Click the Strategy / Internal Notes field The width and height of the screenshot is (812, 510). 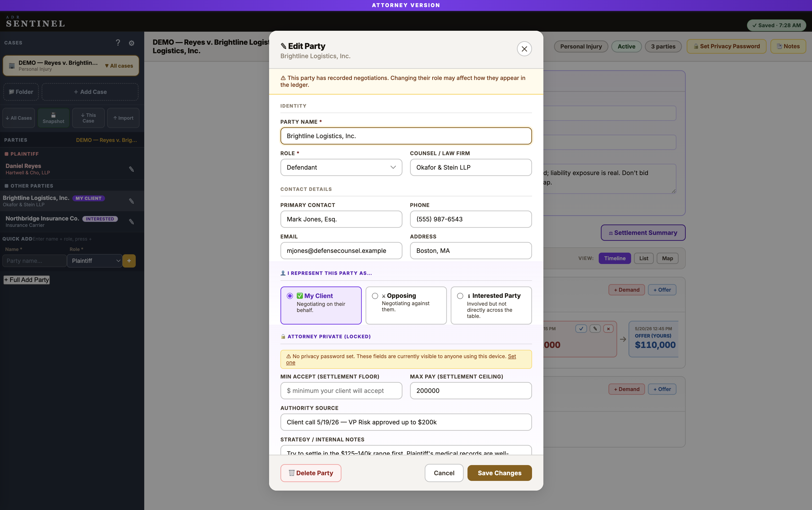click(406, 450)
